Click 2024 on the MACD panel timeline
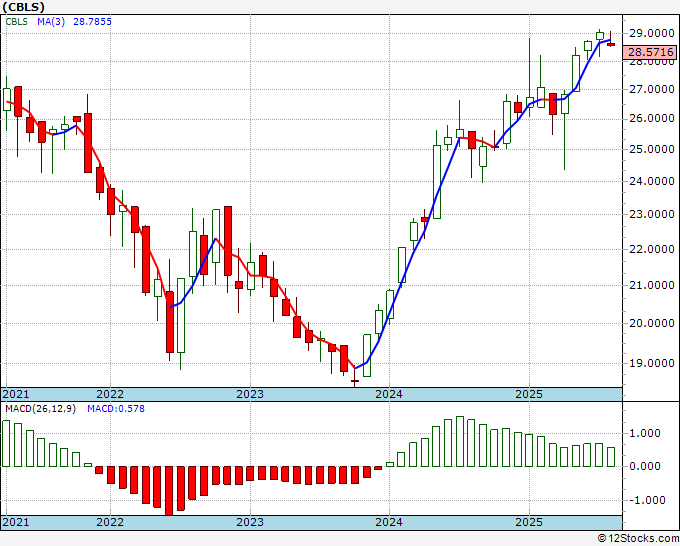 tap(389, 522)
